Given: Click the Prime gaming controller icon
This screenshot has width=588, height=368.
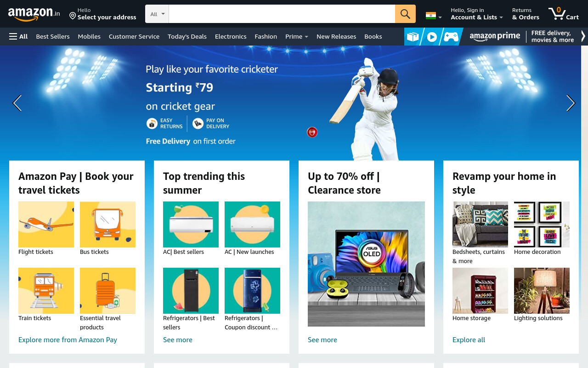Looking at the screenshot, I should click(451, 37).
